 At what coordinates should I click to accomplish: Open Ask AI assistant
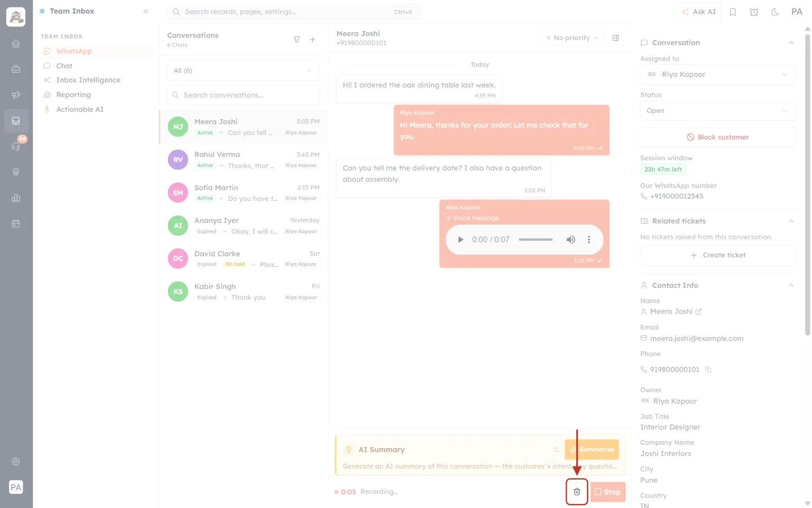point(698,12)
